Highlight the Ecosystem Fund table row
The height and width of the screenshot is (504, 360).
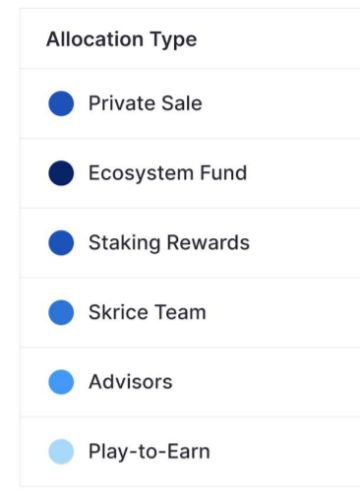(190, 173)
